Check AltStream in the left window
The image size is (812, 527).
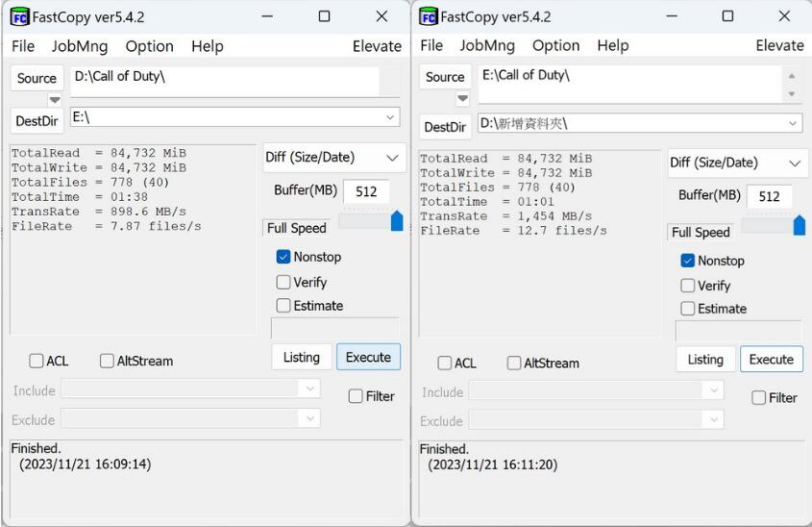(107, 361)
